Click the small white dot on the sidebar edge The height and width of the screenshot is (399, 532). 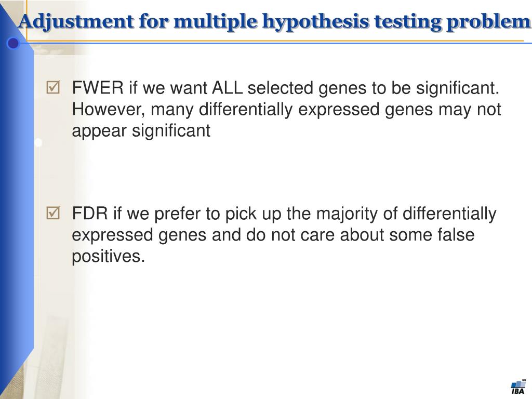(38, 142)
